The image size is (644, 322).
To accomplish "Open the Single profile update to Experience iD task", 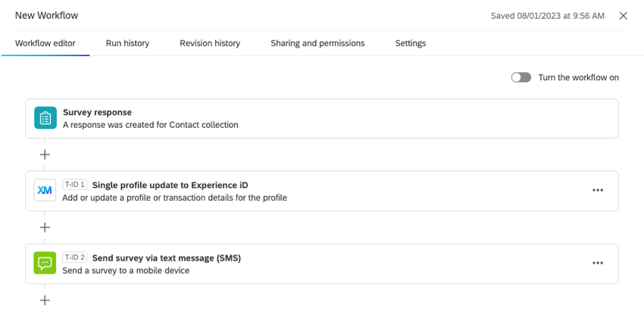I will 322,191.
